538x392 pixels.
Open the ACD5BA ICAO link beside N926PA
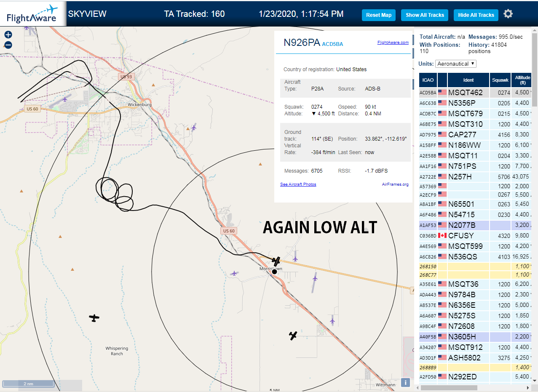(x=332, y=44)
